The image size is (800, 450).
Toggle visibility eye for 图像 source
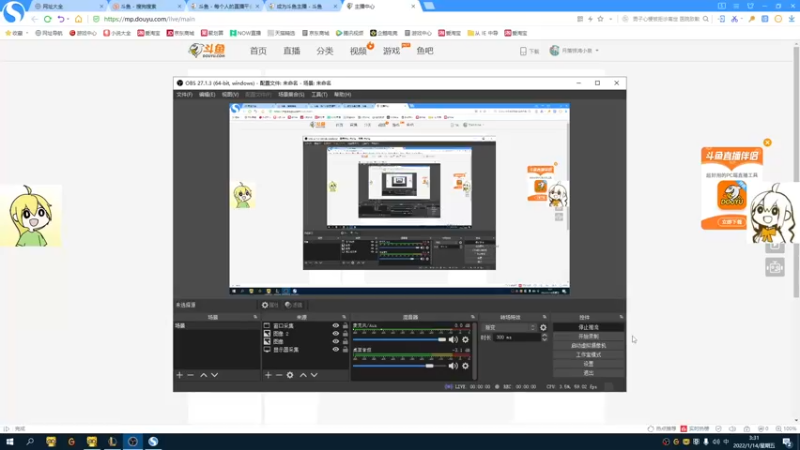coord(336,341)
